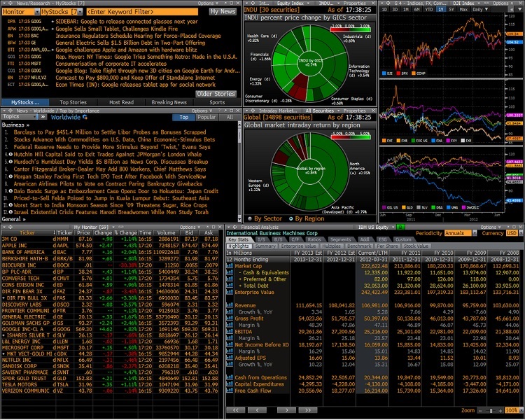The image size is (525, 420).
Task: Open the chart icon next to Revenue row
Action: coord(230,305)
